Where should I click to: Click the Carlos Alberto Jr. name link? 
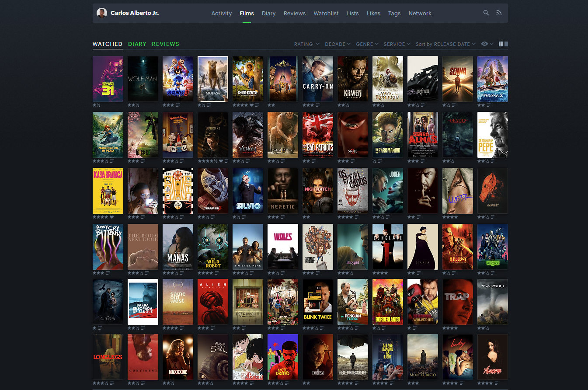point(135,13)
